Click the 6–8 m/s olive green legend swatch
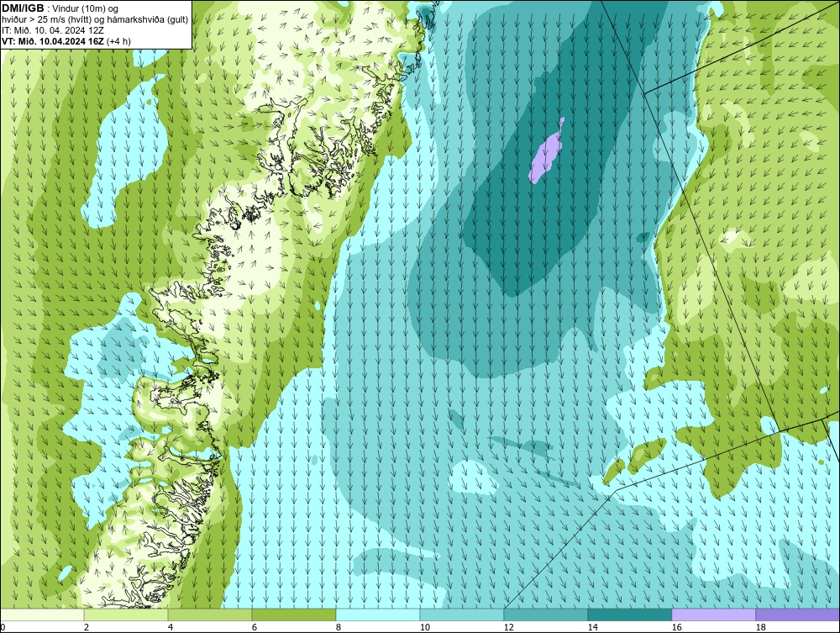This screenshot has width=840, height=633. point(294,615)
